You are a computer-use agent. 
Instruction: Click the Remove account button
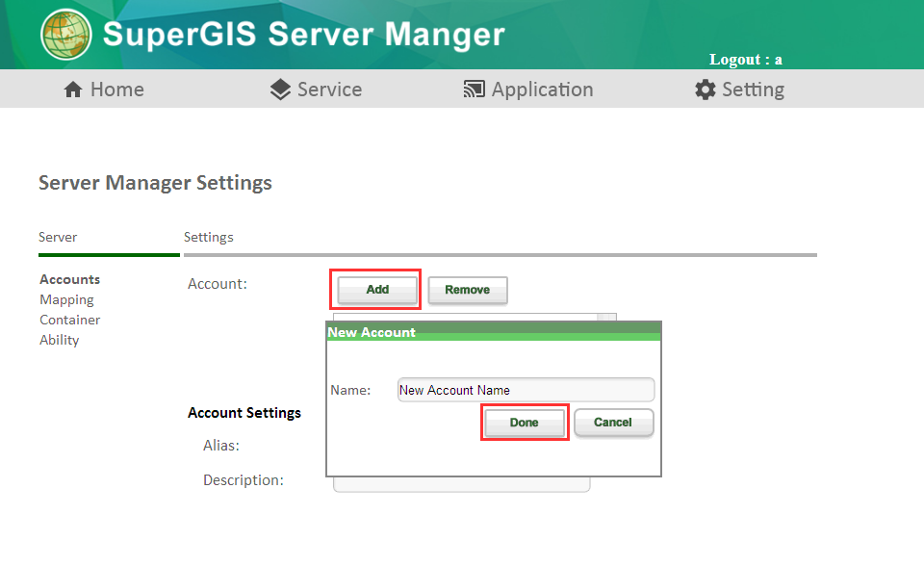[x=468, y=290]
